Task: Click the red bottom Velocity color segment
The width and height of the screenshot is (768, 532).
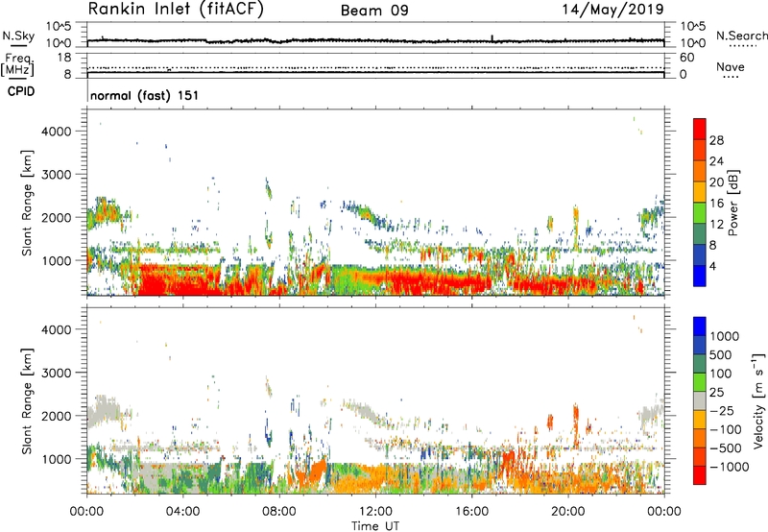Action: click(700, 475)
